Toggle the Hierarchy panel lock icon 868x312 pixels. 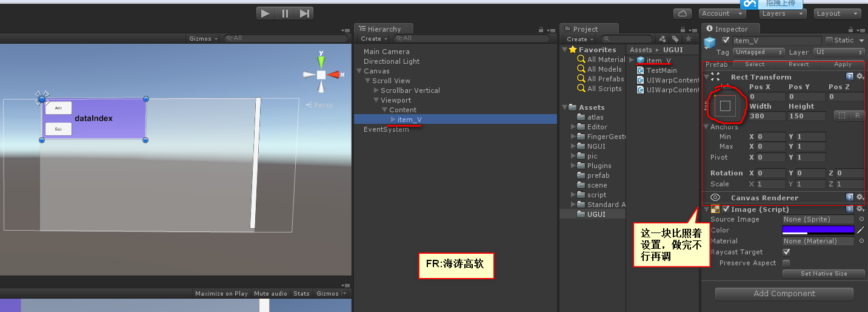point(540,29)
